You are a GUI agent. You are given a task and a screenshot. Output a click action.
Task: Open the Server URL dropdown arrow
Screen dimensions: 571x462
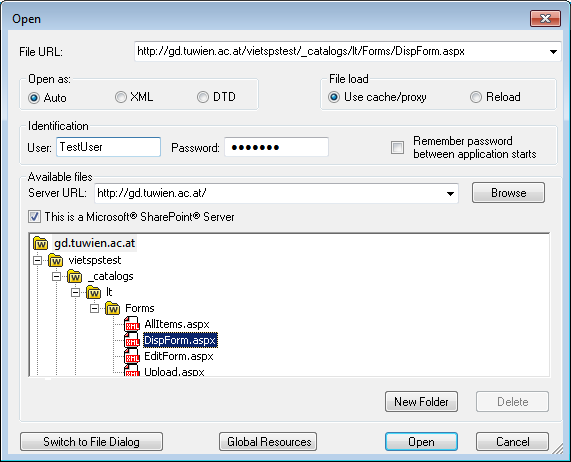point(450,193)
